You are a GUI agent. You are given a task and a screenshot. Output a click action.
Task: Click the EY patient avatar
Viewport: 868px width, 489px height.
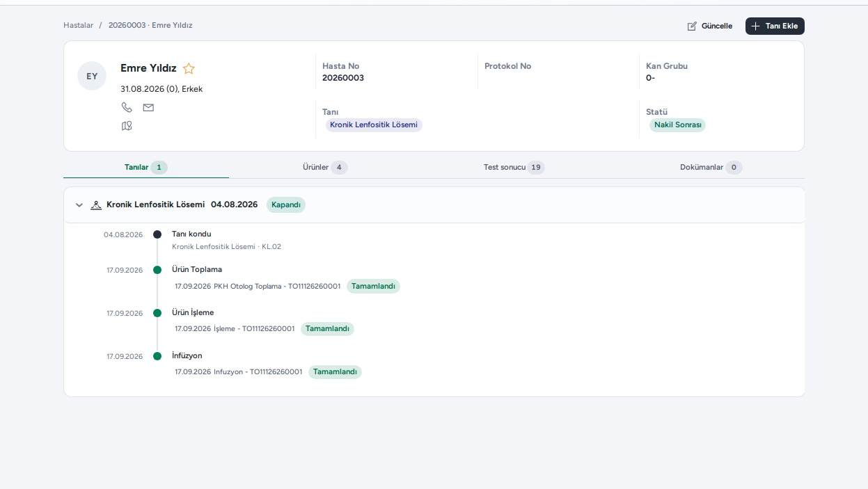pyautogui.click(x=92, y=76)
